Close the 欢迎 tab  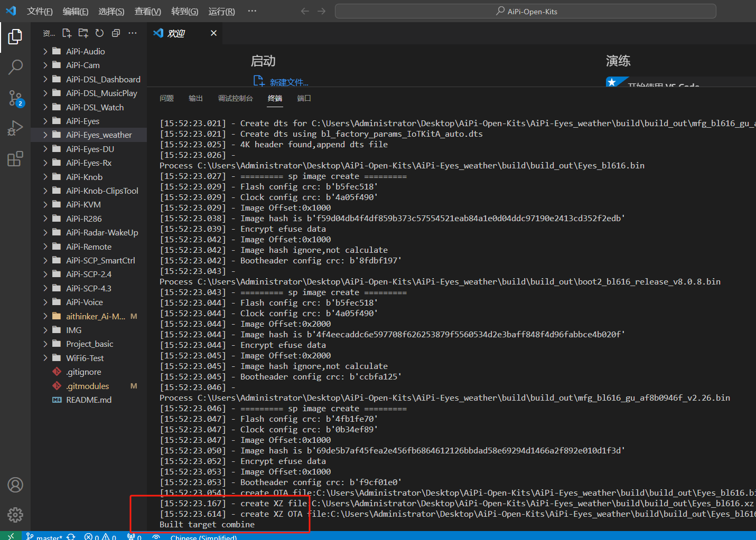coord(213,33)
